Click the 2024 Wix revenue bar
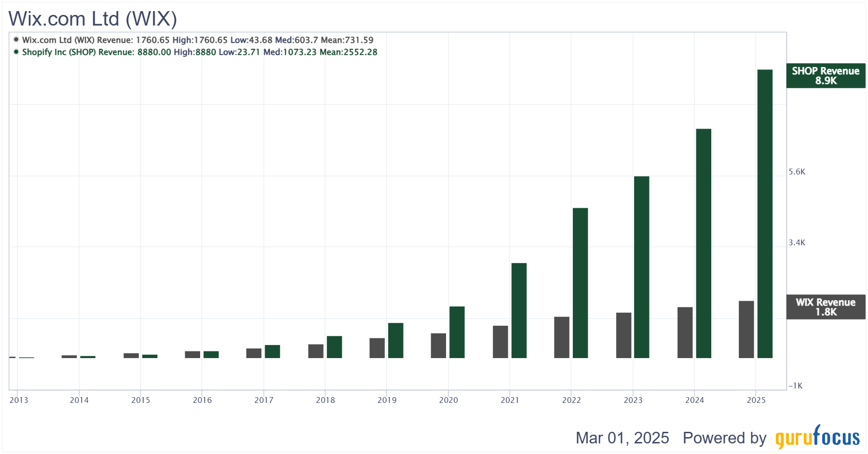Viewport: 868px width, 454px height. [685, 333]
